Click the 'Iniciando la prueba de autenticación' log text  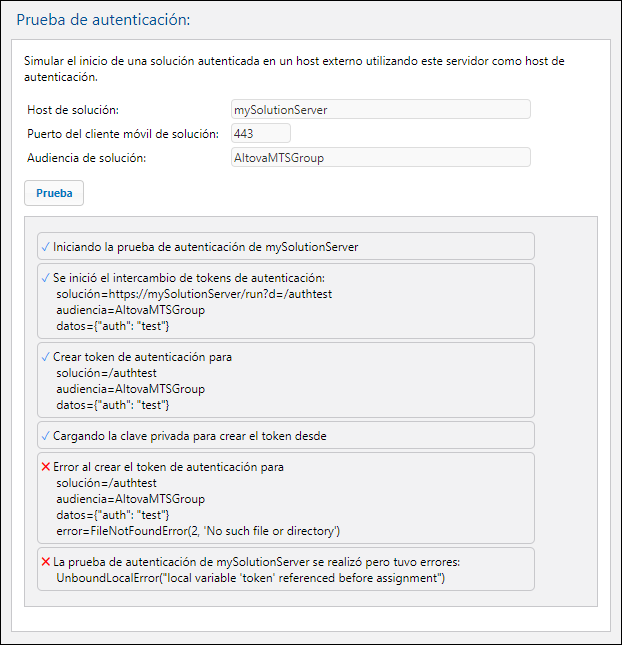[206, 246]
